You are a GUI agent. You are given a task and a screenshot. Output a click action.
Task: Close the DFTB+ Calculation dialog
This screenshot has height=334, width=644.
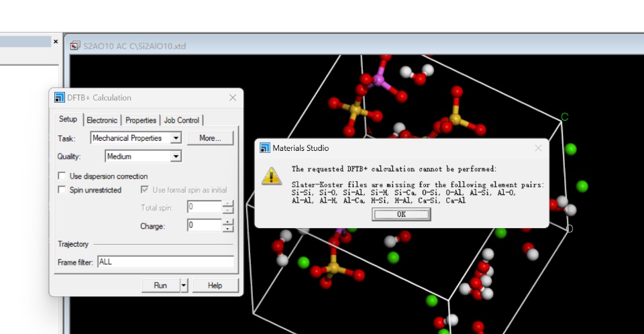233,97
